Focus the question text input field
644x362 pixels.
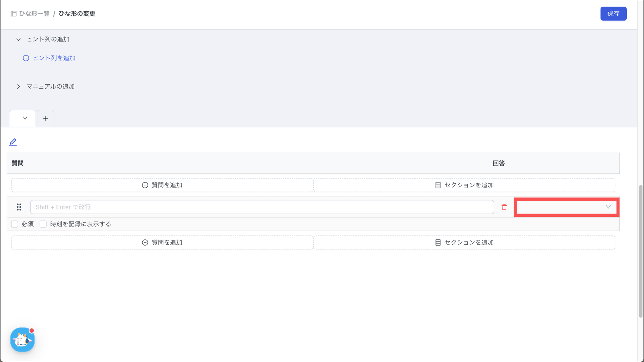pos(262,207)
